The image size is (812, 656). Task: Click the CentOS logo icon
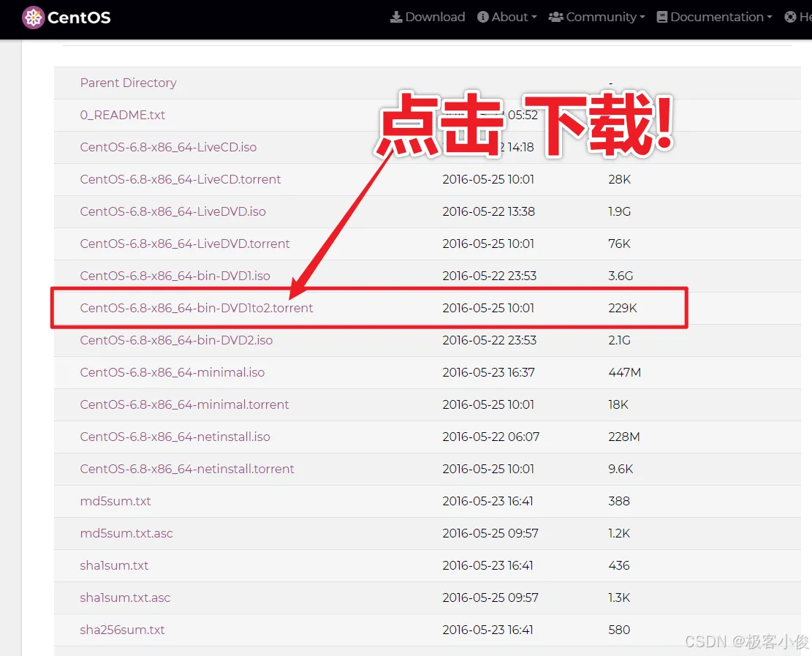pos(33,18)
